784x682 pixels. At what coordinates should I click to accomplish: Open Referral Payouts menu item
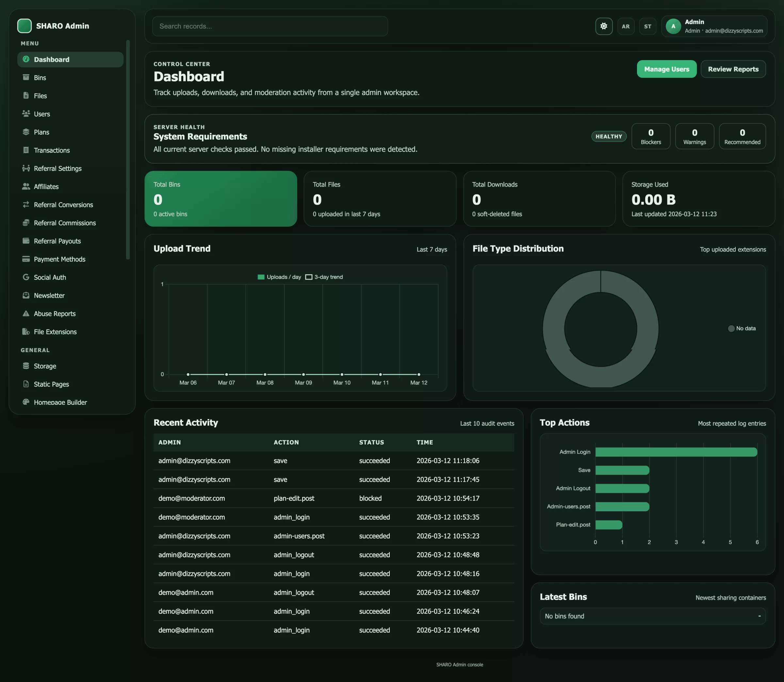click(71, 241)
